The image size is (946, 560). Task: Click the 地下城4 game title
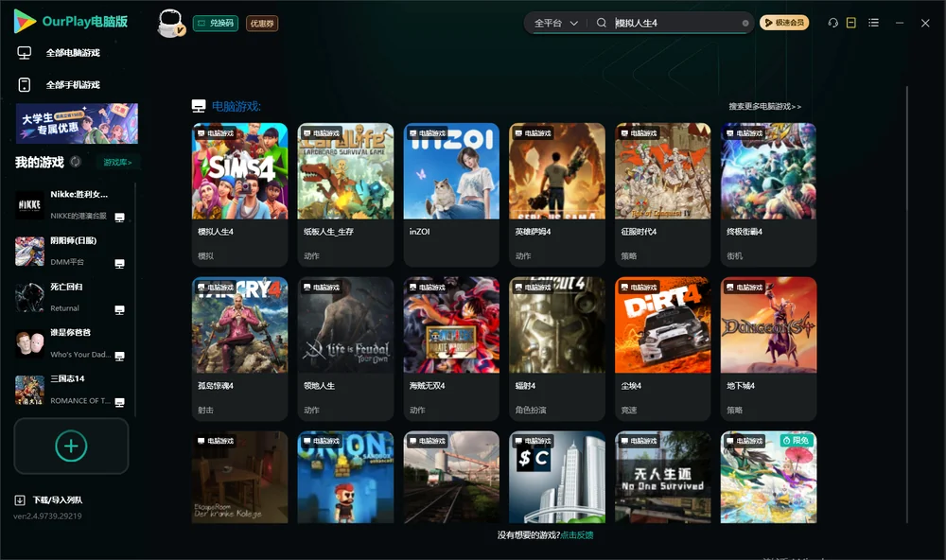pyautogui.click(x=741, y=386)
